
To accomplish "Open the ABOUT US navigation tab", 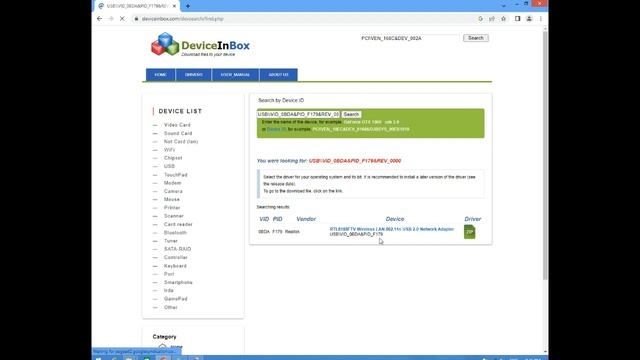I will point(278,75).
